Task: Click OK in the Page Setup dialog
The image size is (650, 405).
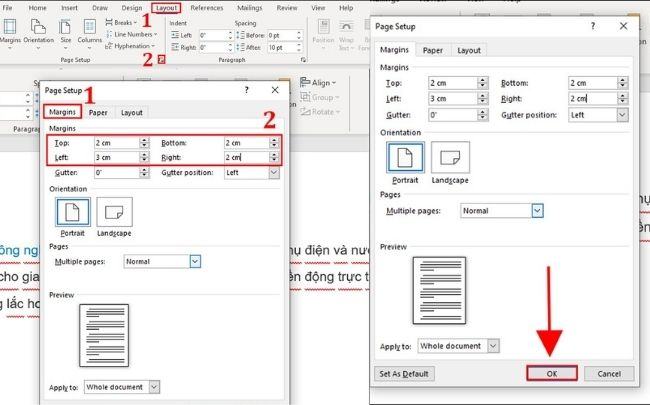Action: click(x=552, y=373)
